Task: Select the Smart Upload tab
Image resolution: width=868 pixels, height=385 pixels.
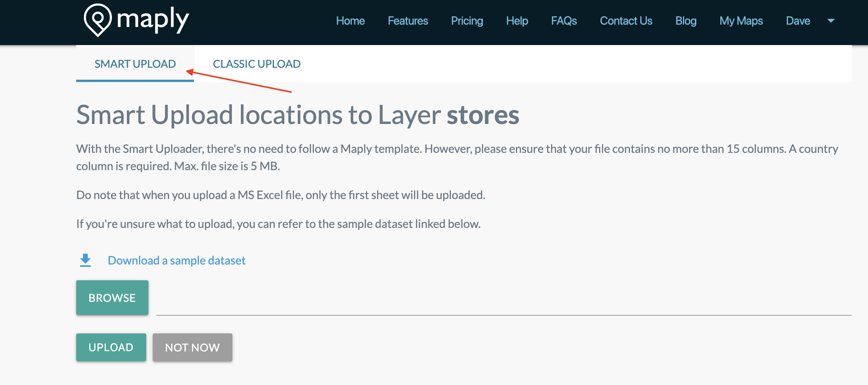Action: 135,64
